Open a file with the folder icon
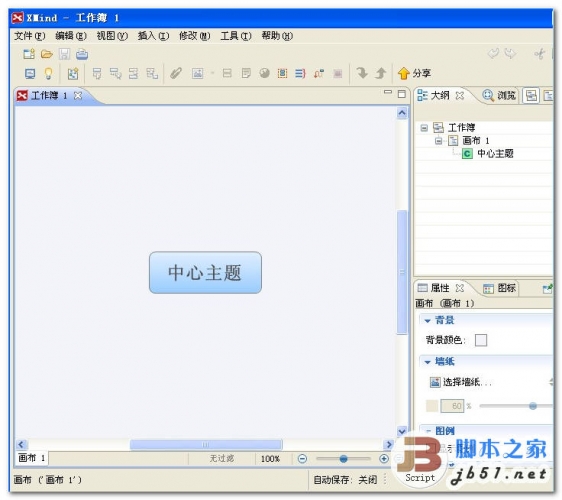562x500 pixels. (x=47, y=54)
